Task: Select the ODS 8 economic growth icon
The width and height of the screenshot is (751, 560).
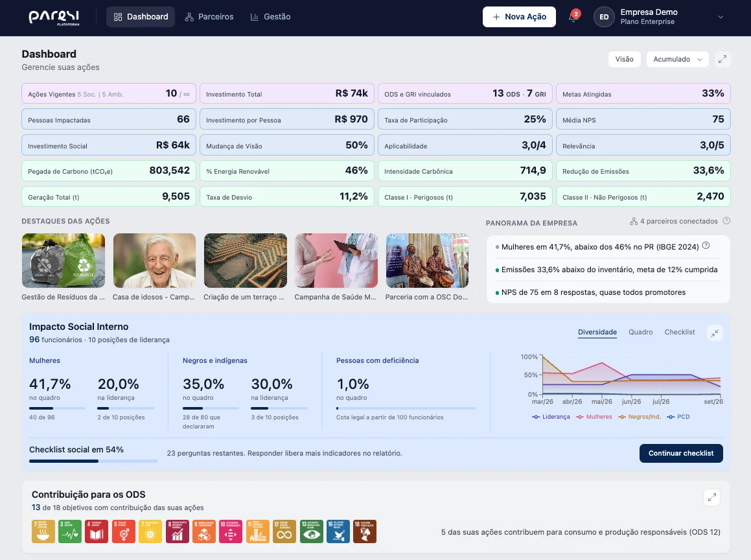Action: point(177,531)
